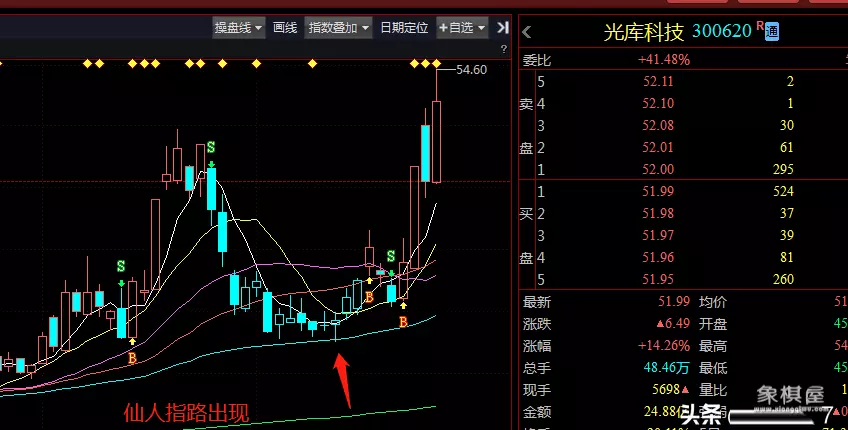
Task: Select the 画线 drawing tool
Action: (x=285, y=27)
